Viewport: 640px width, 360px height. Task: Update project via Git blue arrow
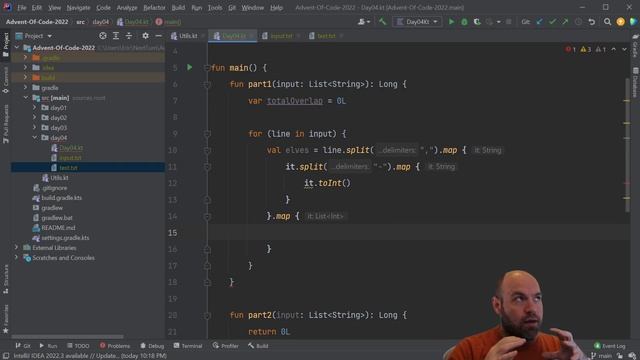540,22
